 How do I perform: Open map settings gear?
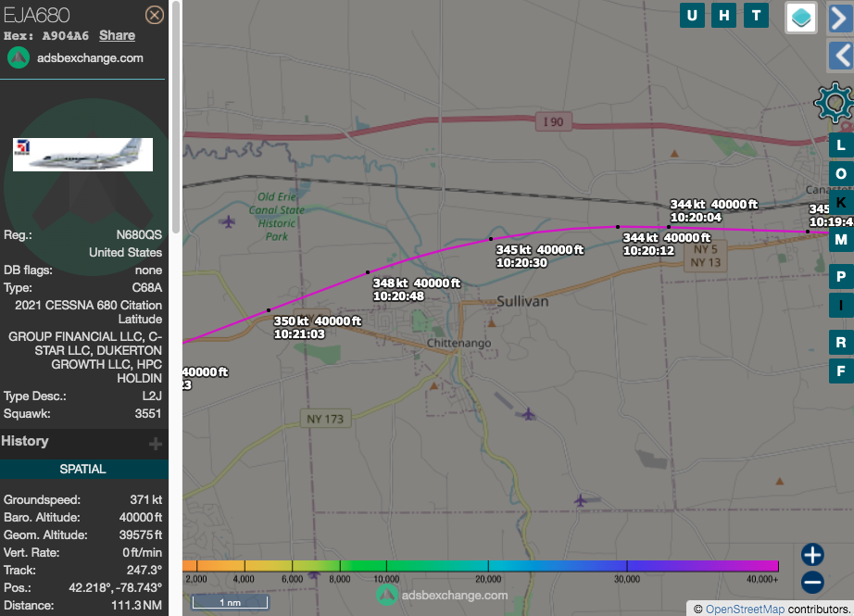point(834,102)
